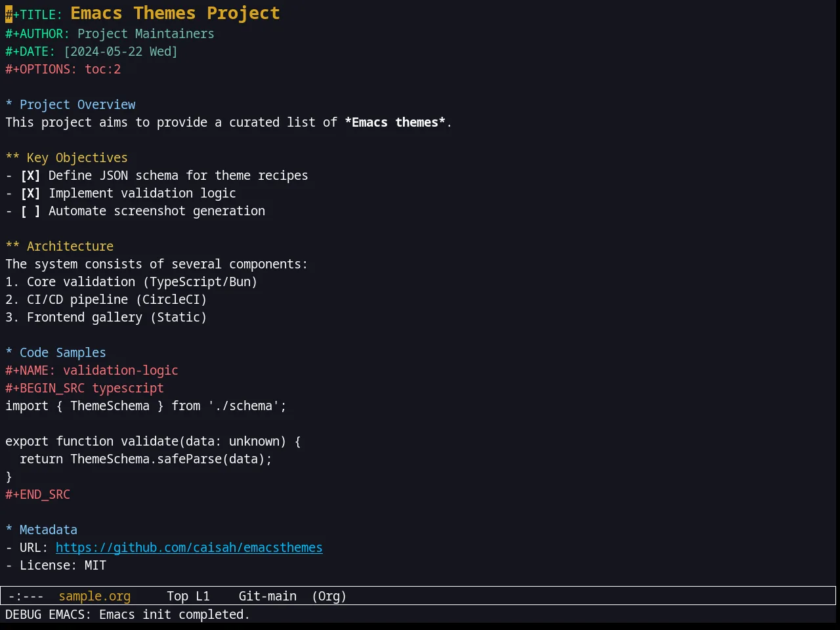
Task: Toggle checkbox for Define JSON schema item
Action: click(x=30, y=176)
